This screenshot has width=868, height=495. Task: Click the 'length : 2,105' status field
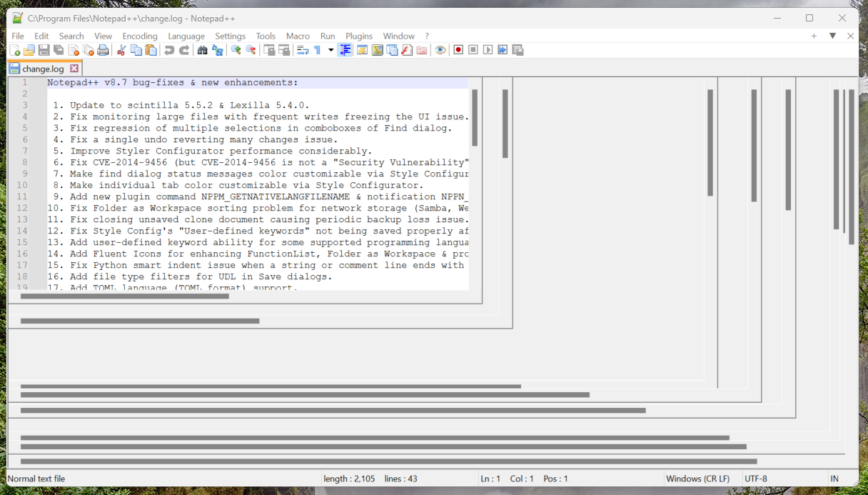349,479
